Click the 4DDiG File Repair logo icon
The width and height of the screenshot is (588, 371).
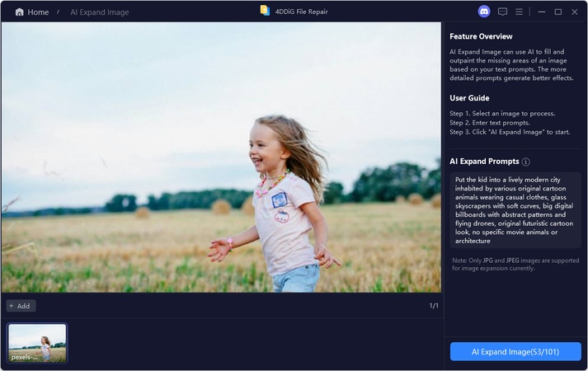click(265, 11)
